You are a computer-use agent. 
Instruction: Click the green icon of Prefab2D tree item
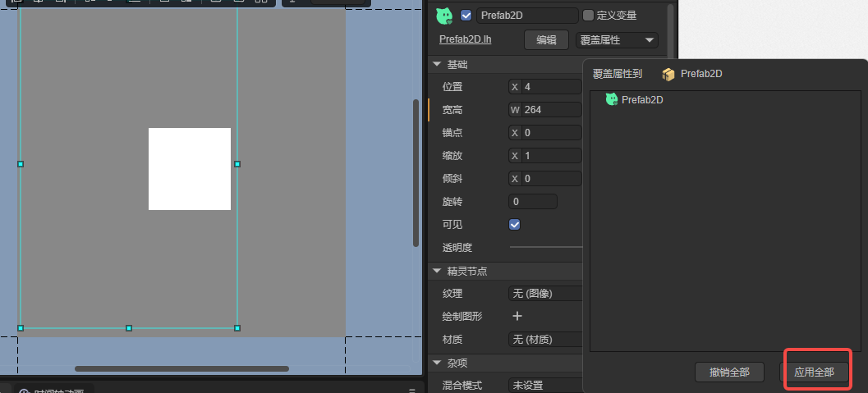[611, 99]
